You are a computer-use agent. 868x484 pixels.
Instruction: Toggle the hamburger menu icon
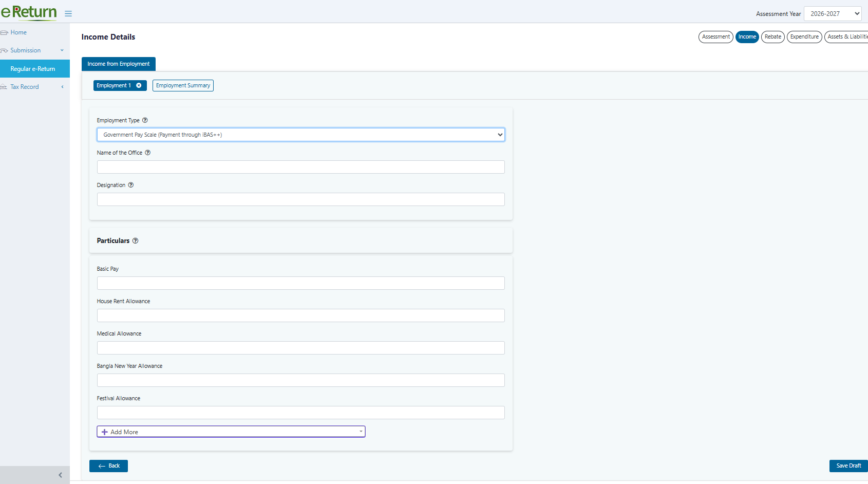[x=68, y=14]
